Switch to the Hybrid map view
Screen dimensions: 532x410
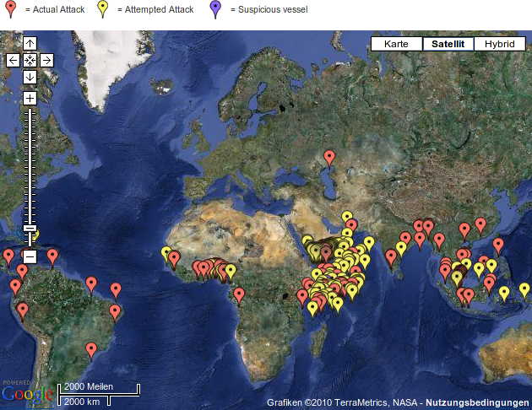(499, 44)
